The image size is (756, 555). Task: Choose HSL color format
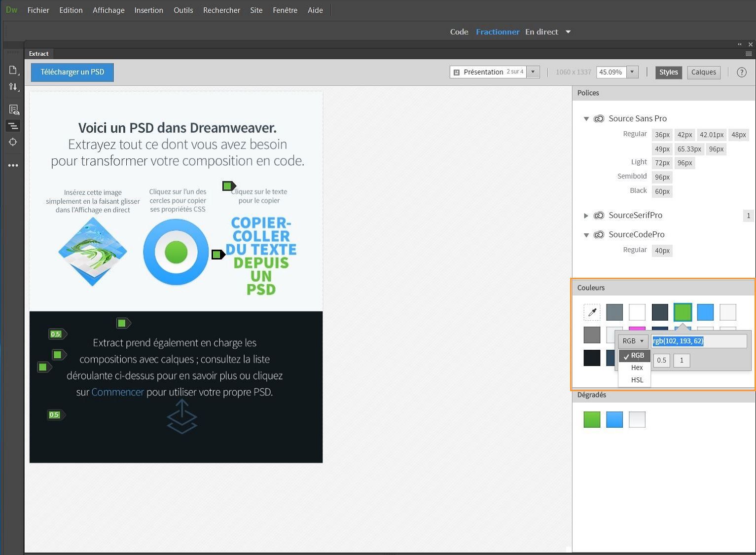(x=635, y=380)
